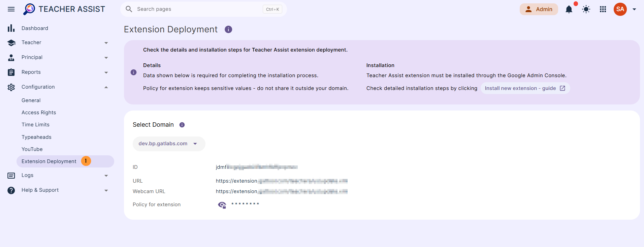Click the masked policy asterisks value
Viewport: 644px width, 247px height.
245,204
